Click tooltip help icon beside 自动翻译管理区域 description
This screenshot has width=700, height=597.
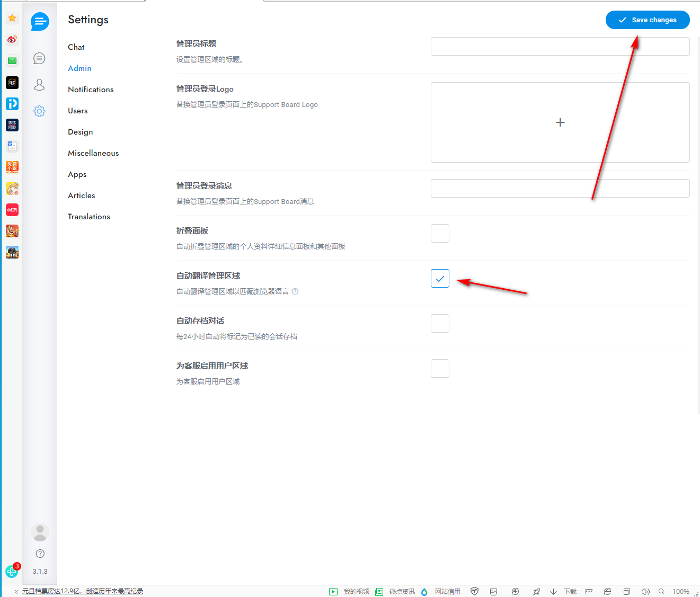(295, 291)
